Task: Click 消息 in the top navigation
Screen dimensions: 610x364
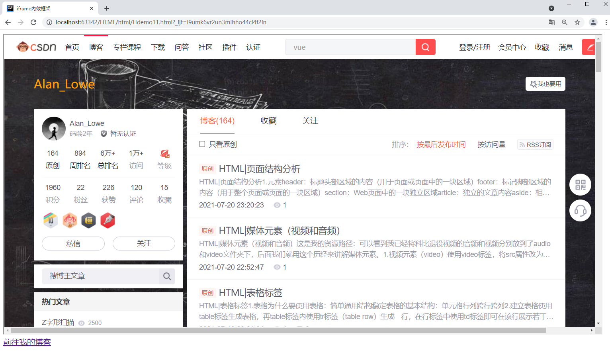Action: coord(566,47)
